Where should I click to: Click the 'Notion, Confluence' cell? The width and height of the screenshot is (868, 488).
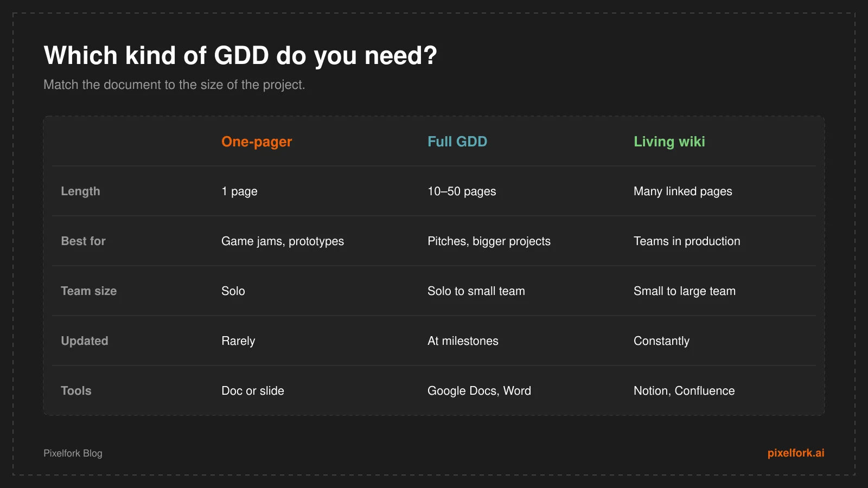684,391
